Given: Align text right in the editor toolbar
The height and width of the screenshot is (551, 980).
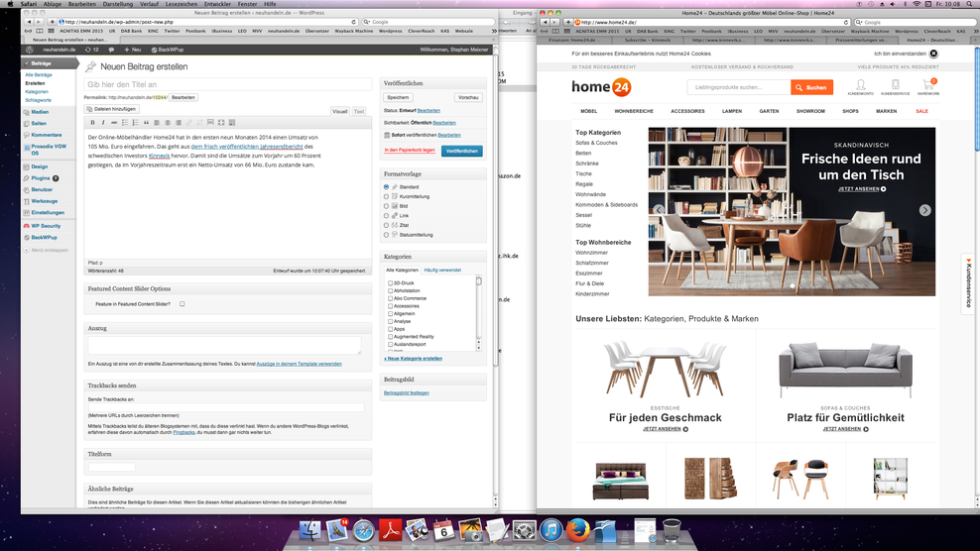Looking at the screenshot, I should pos(179,123).
